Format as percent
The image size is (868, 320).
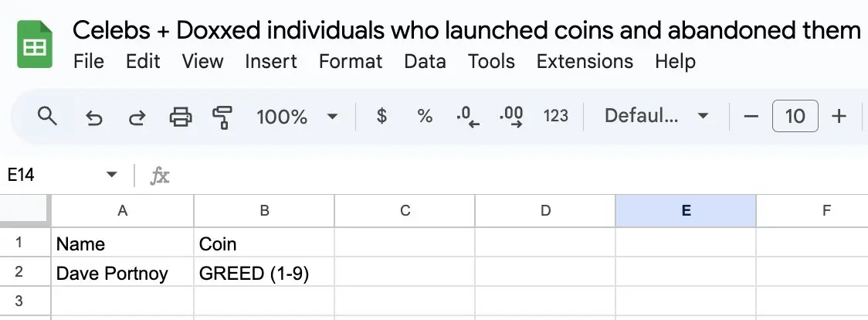click(425, 116)
